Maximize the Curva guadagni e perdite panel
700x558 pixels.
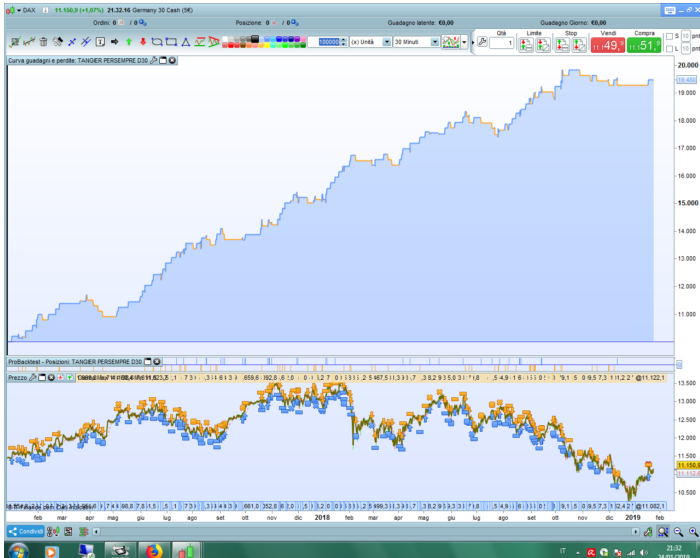pos(163,60)
